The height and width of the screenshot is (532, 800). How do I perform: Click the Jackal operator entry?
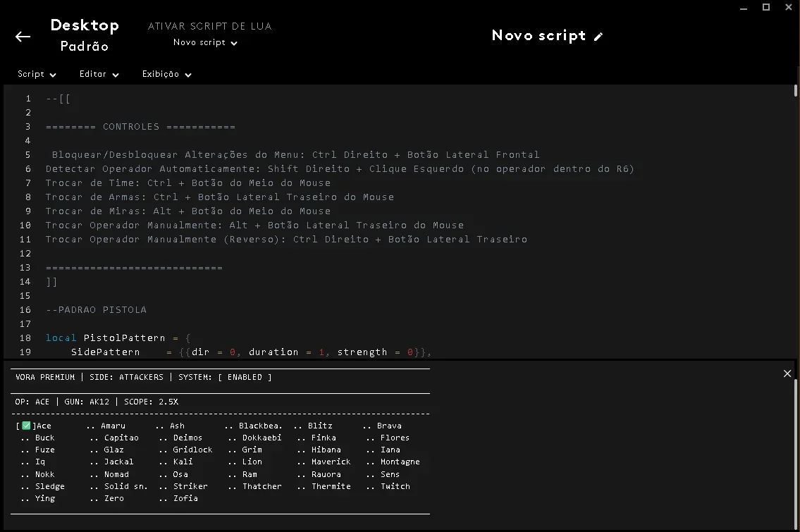pos(119,462)
